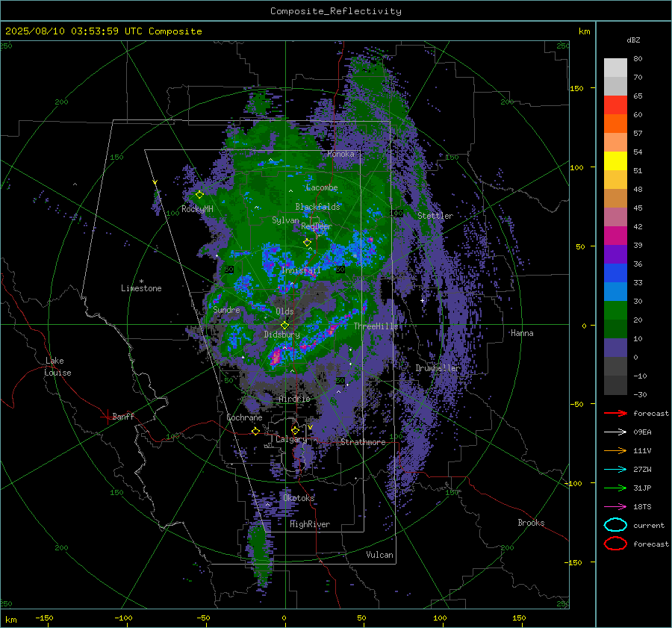Click the yellow diamond marker near RockyMH
This screenshot has height=628, width=672.
tap(199, 195)
